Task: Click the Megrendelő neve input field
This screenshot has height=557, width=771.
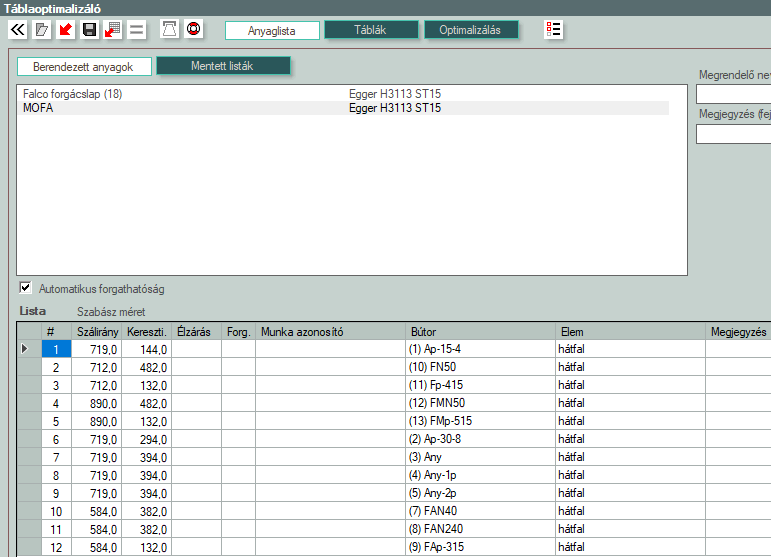Action: pyautogui.click(x=733, y=95)
